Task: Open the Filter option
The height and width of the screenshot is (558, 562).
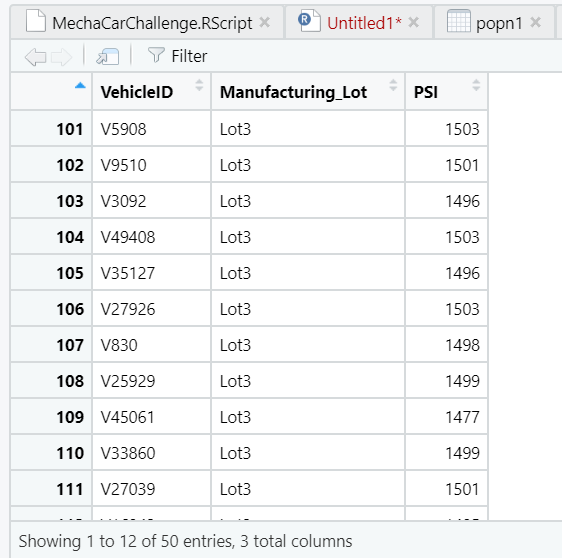Action: (177, 56)
